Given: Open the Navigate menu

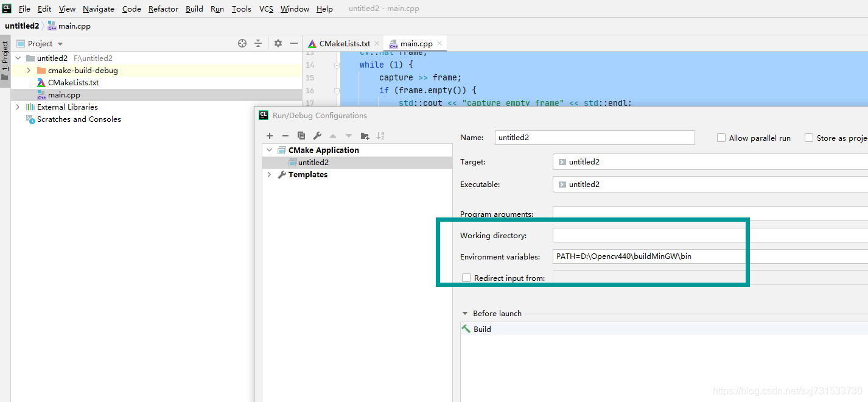Looking at the screenshot, I should coord(99,9).
